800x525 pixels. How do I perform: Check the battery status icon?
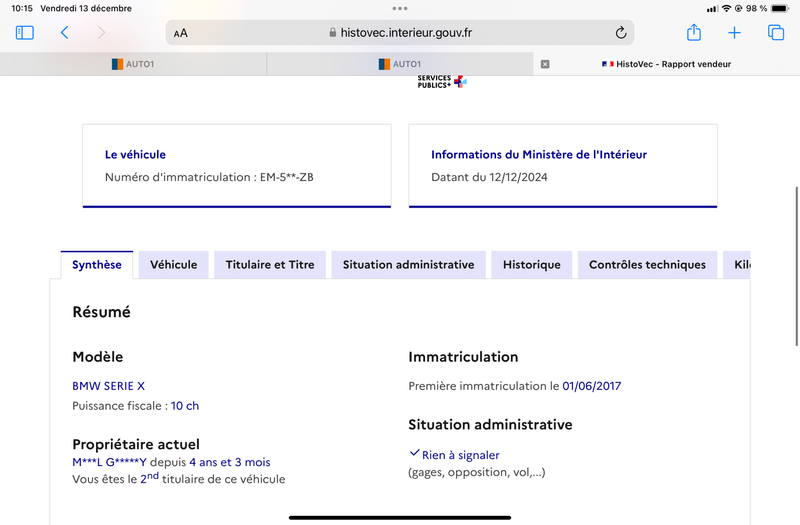pyautogui.click(x=780, y=8)
